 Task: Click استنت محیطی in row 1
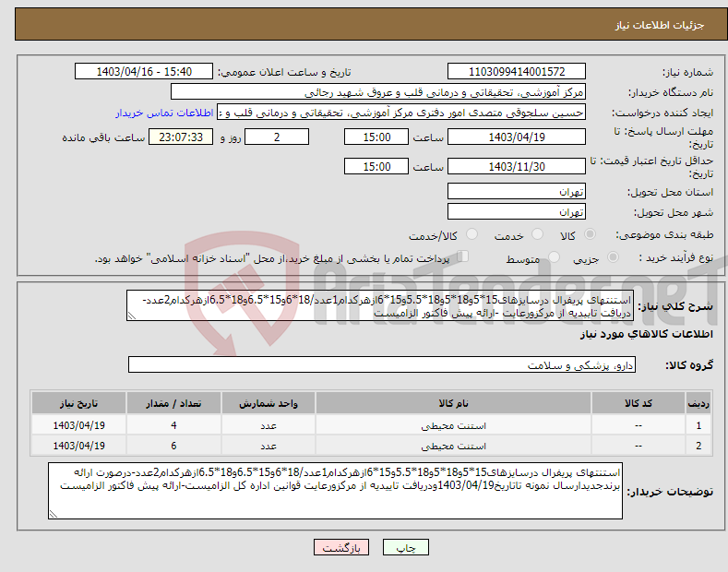453,425
